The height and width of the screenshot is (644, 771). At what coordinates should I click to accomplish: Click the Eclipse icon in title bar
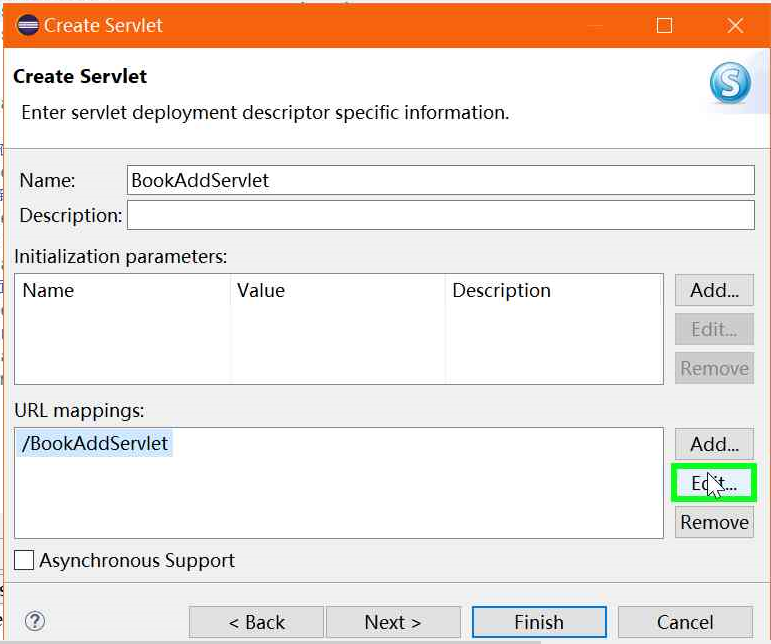pos(27,25)
